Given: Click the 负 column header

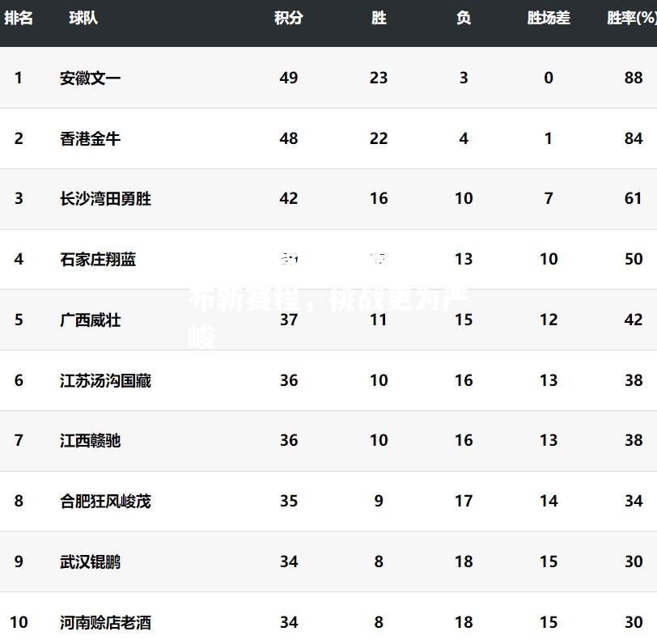Looking at the screenshot, I should (x=464, y=18).
